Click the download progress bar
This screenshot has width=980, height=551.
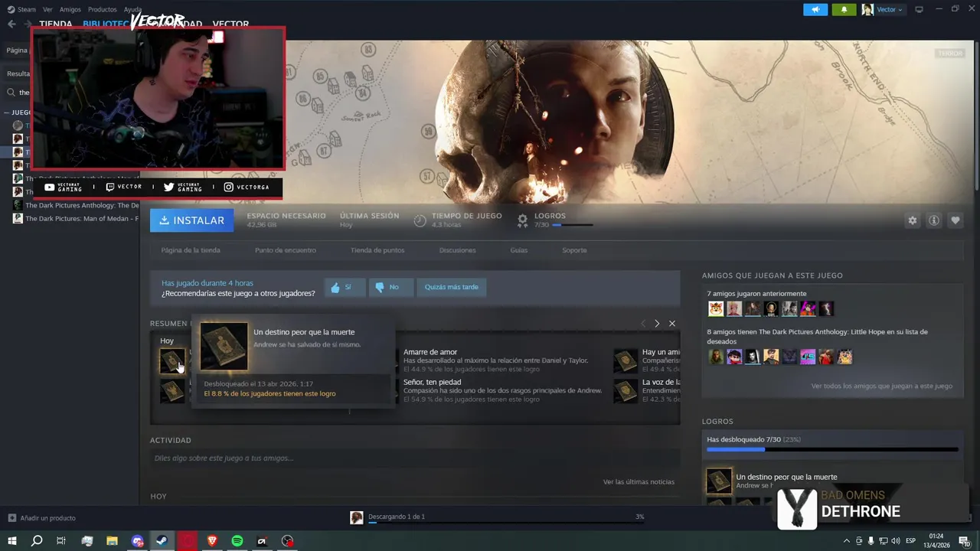(x=505, y=523)
